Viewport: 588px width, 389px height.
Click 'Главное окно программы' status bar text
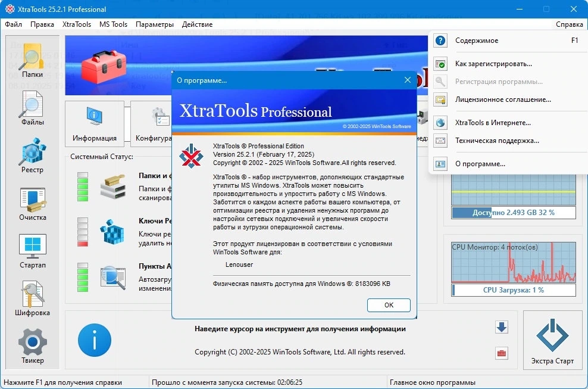click(433, 382)
